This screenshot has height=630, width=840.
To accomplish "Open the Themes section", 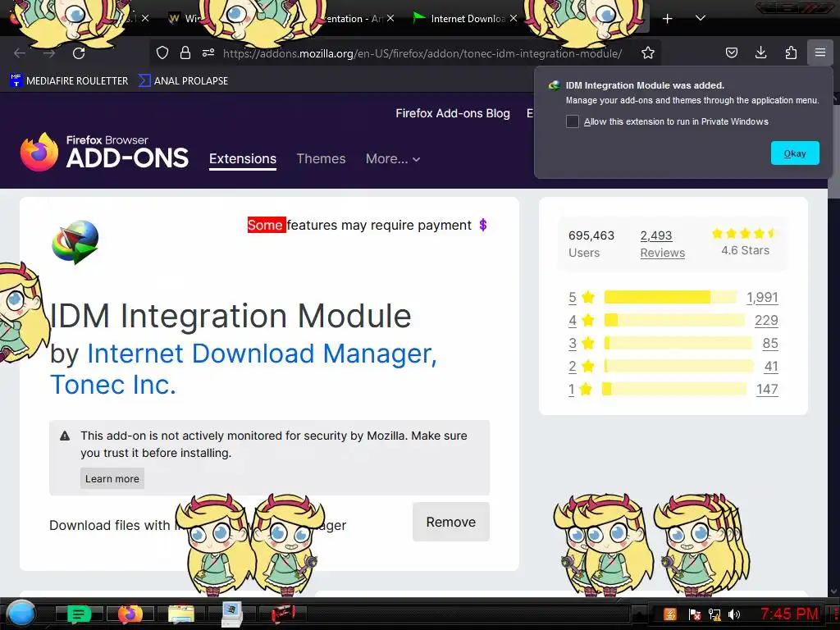I will click(321, 158).
